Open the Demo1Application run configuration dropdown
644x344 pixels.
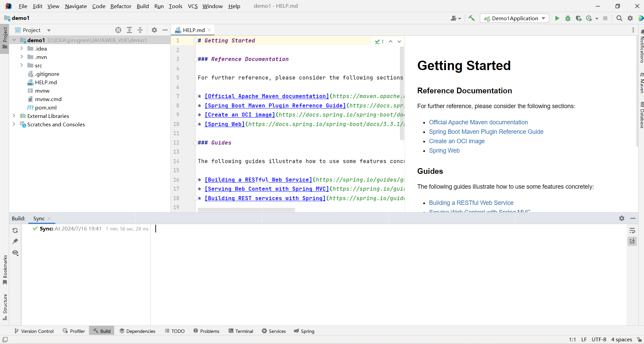pos(515,18)
